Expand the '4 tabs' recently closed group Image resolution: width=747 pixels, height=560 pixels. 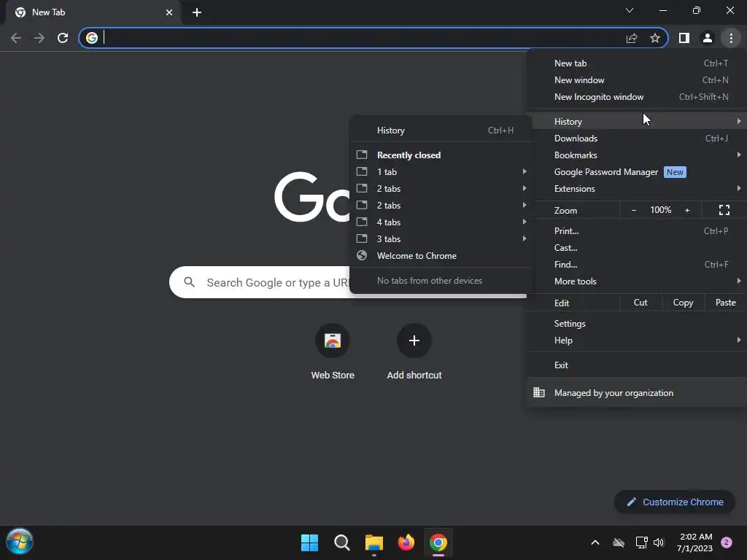tap(440, 222)
